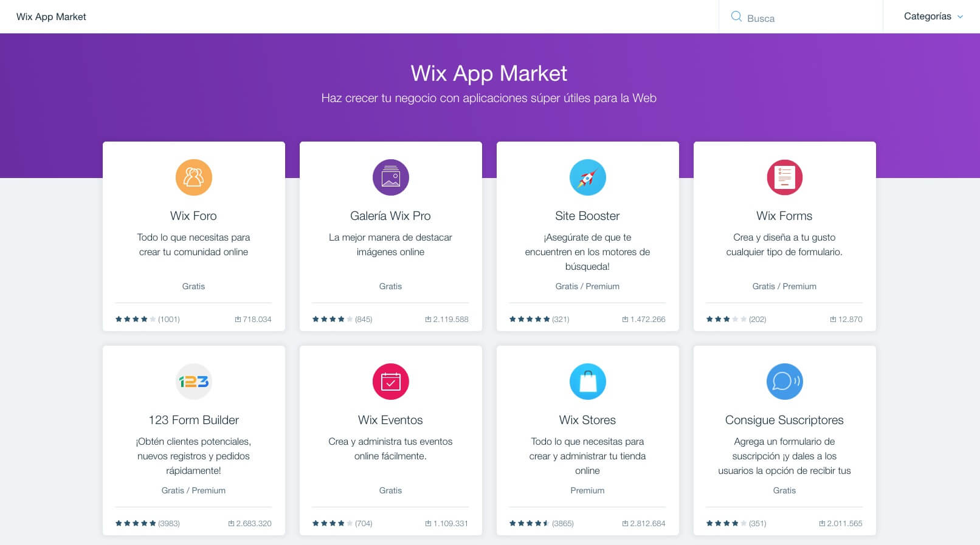
Task: Click the search magnifier icon
Action: pyautogui.click(x=736, y=16)
